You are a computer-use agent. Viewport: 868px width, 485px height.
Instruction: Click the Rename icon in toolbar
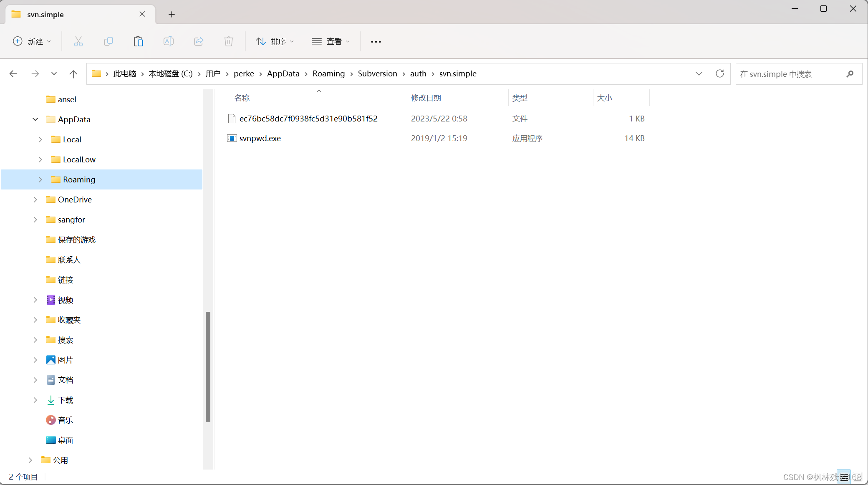pos(169,41)
